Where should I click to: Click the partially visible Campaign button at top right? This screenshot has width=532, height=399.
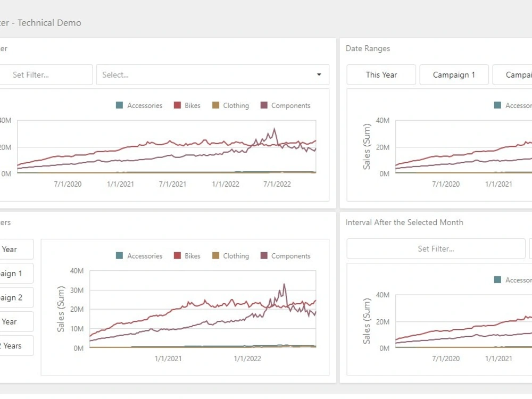[518, 74]
